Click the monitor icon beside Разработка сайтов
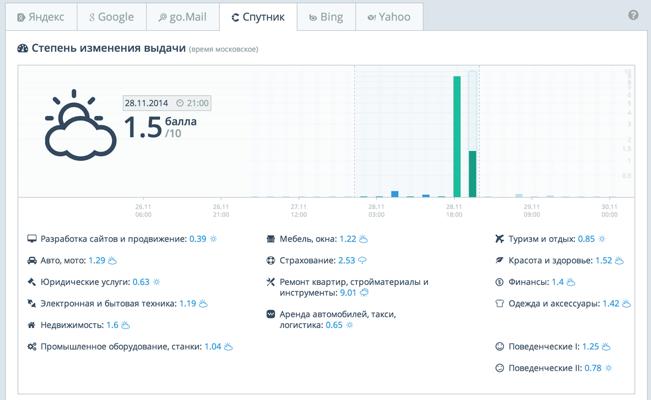 coord(32,239)
